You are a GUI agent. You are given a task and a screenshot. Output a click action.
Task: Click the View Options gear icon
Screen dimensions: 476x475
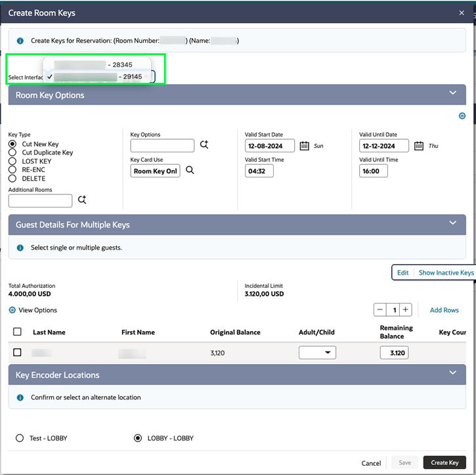point(12,310)
